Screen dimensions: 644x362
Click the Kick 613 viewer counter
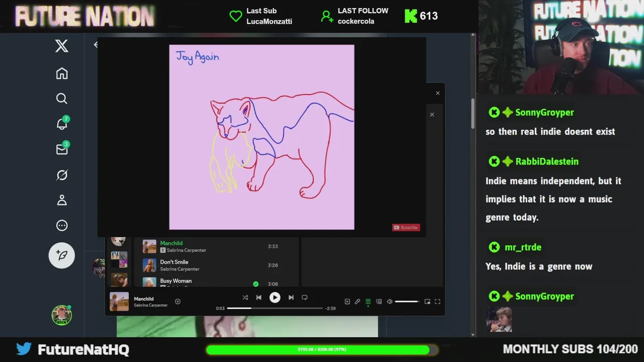click(421, 16)
